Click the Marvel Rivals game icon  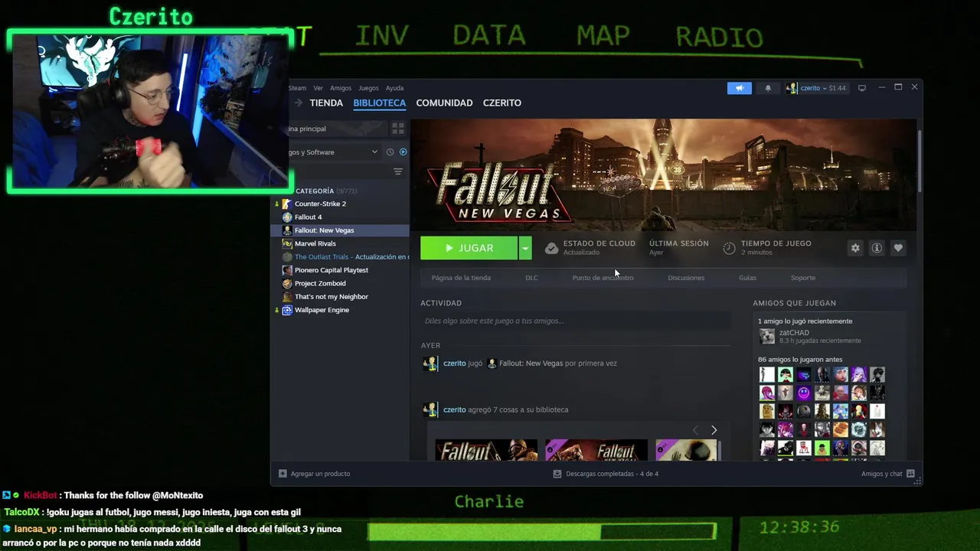[287, 243]
